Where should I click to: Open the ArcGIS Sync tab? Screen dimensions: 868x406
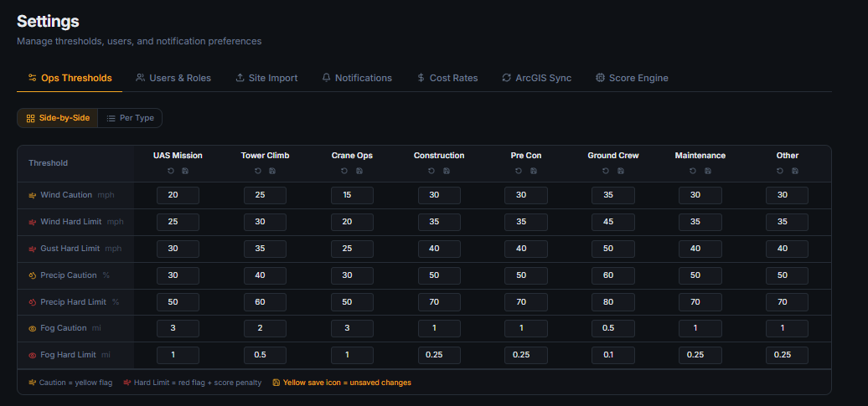(536, 78)
